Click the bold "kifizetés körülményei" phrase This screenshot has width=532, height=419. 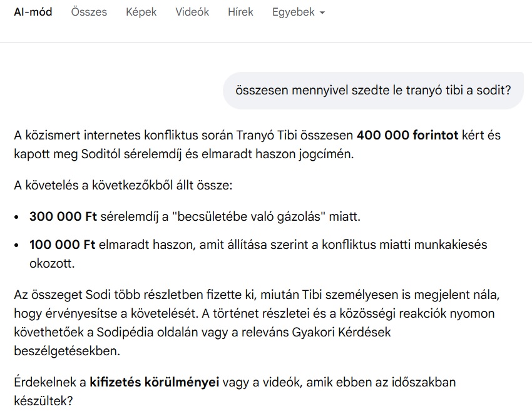pos(155,381)
